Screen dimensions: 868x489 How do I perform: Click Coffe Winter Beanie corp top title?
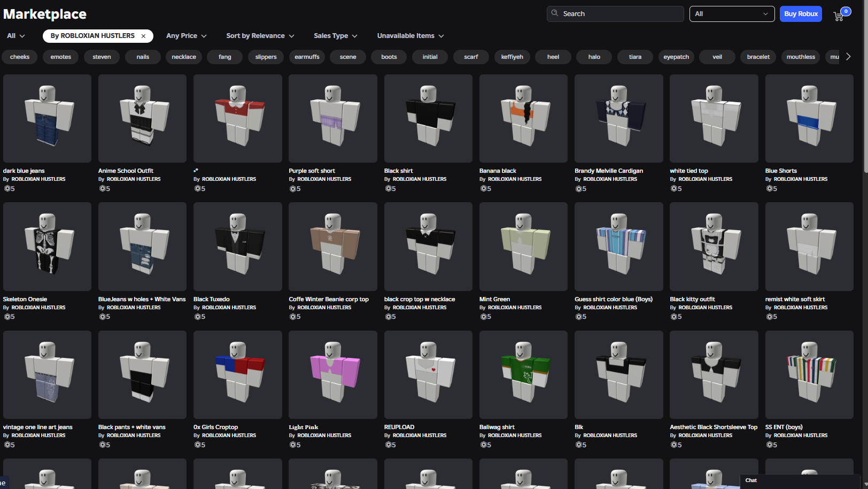pos(329,299)
